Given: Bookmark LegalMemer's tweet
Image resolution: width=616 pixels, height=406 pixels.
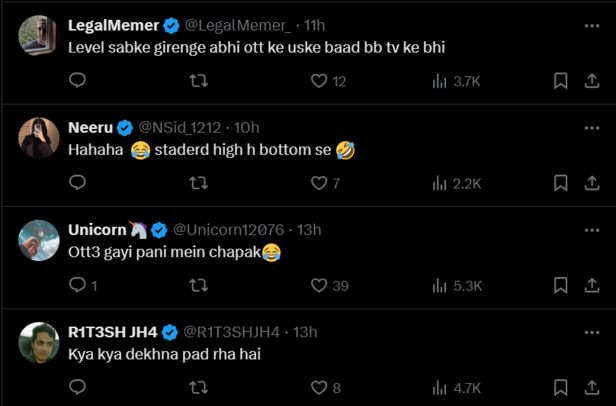Looking at the screenshot, I should coord(561,81).
